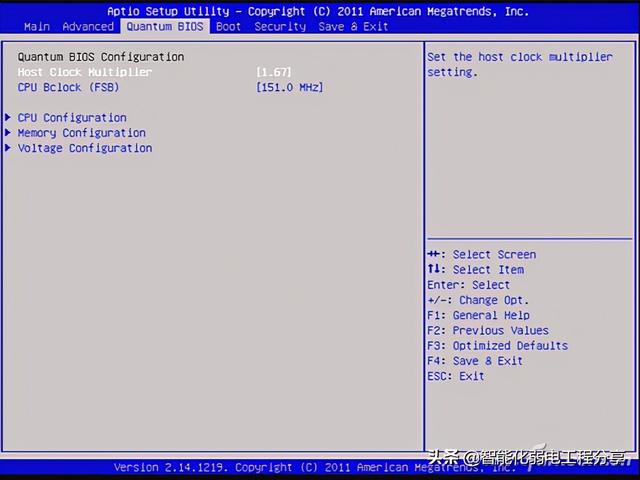Click the arrow beside CPU Configuration
The image size is (640, 480).
[8, 118]
